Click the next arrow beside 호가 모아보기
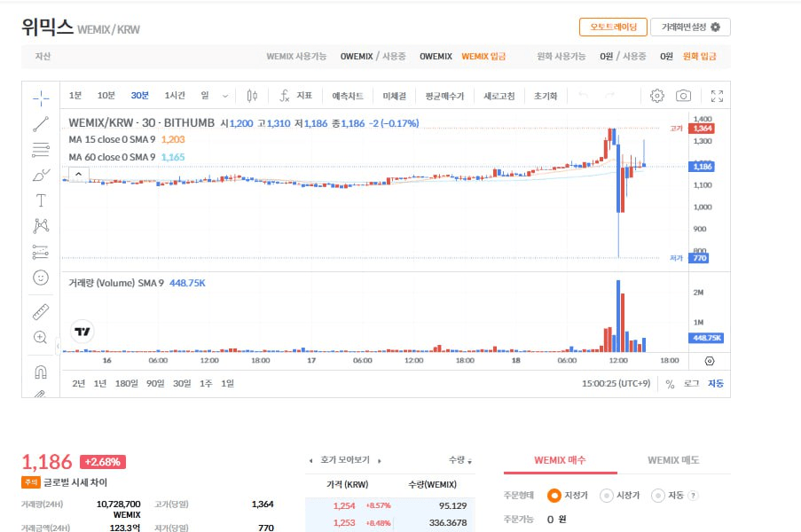The image size is (801, 532). click(x=380, y=460)
